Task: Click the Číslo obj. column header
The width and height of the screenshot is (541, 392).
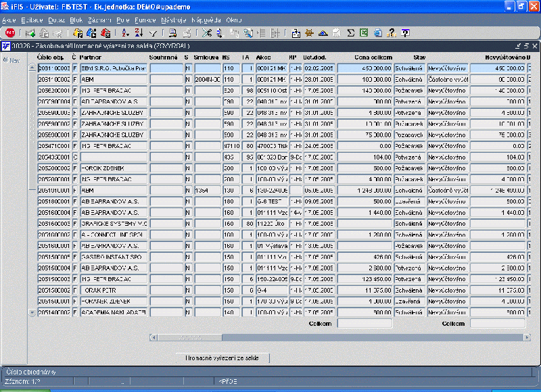Action: tap(50, 57)
